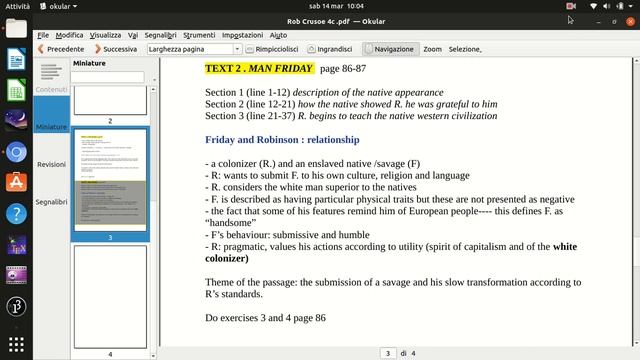
Task: Select page 4 thumbnail
Action: pos(110,297)
